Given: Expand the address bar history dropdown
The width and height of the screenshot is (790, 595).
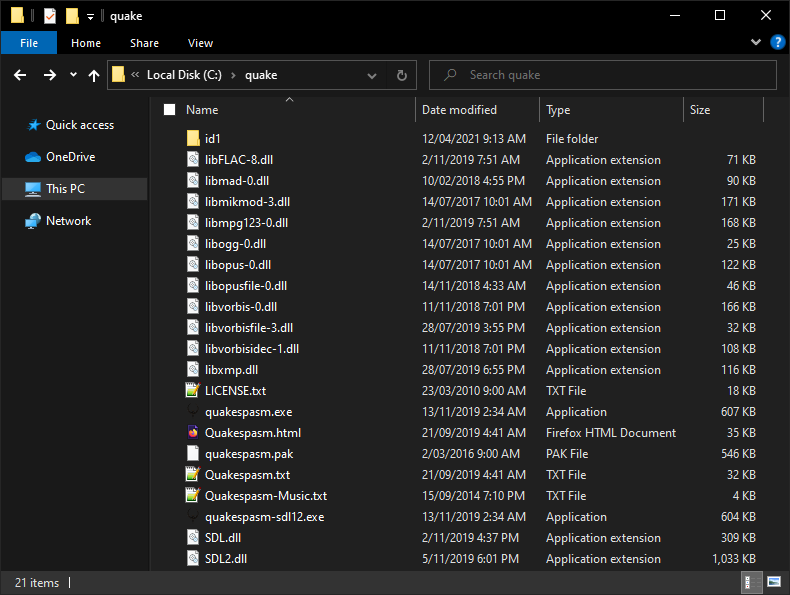Looking at the screenshot, I should coord(372,76).
